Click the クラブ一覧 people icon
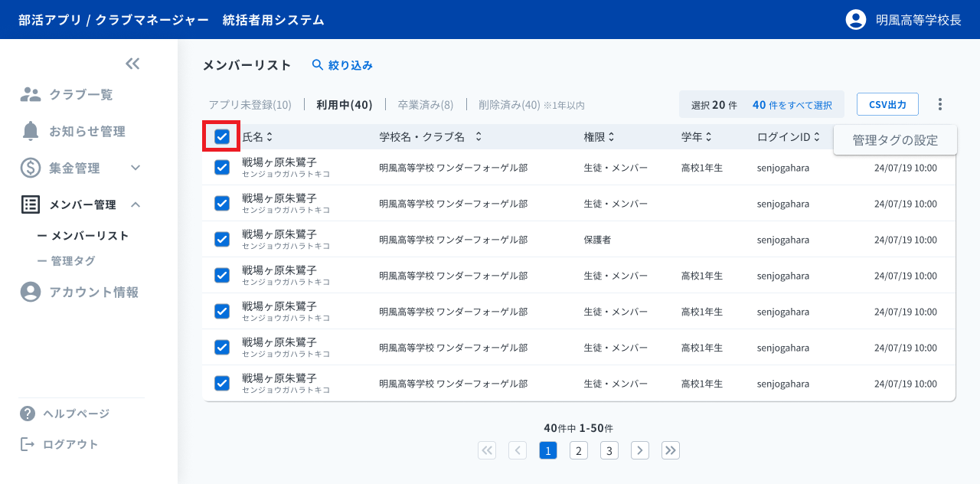Viewport: 980px width, 484px height. 30,95
